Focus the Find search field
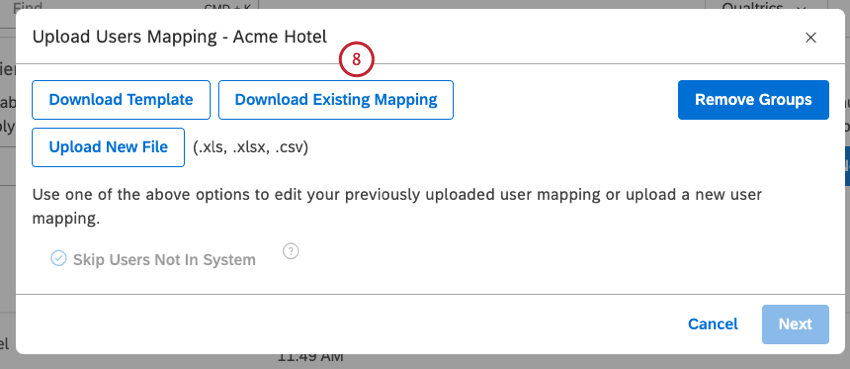 click(130, 7)
